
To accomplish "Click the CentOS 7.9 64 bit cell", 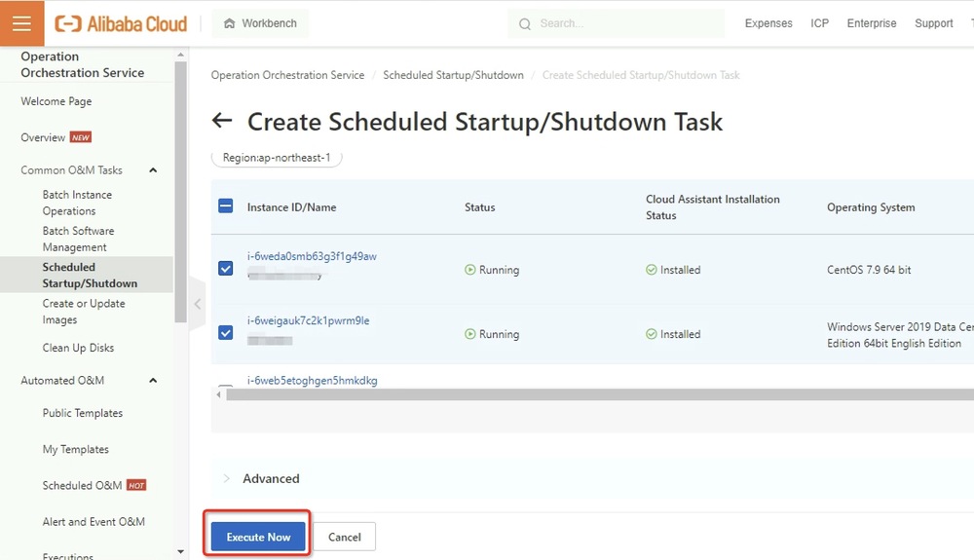I will (x=869, y=270).
